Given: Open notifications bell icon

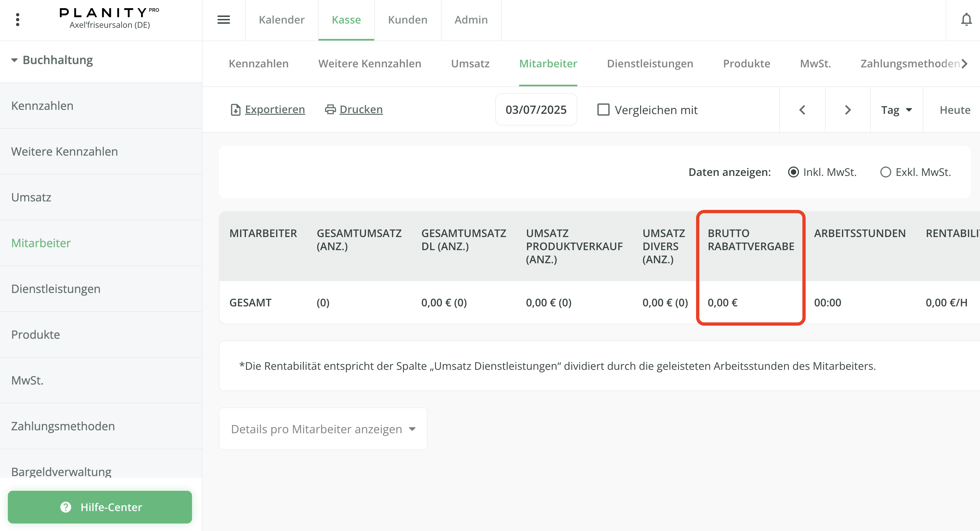Looking at the screenshot, I should pyautogui.click(x=966, y=20).
